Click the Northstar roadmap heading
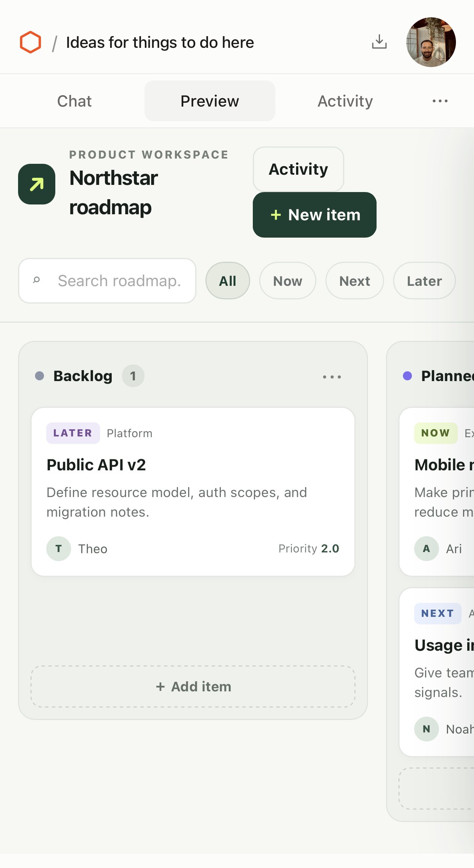 [x=114, y=192]
